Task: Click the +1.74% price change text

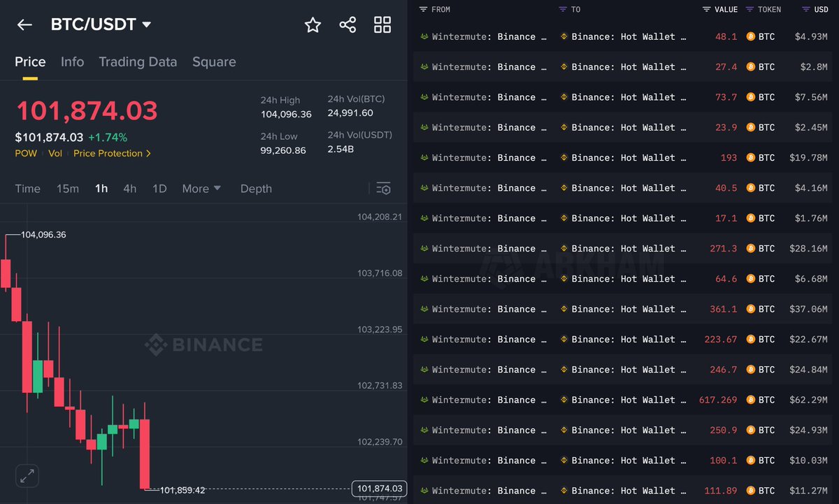Action: click(108, 138)
